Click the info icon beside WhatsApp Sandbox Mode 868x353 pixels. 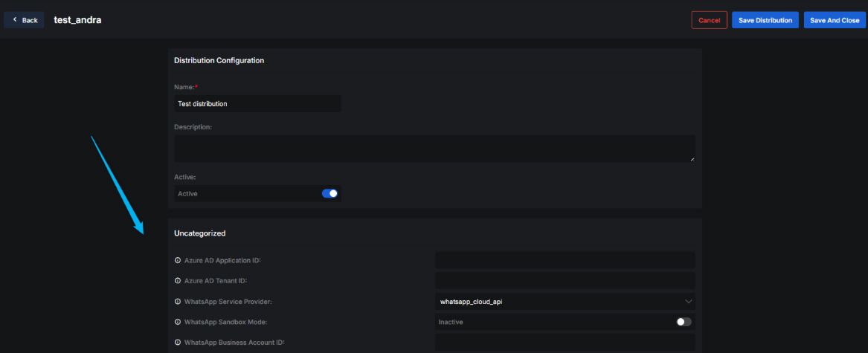coord(178,322)
